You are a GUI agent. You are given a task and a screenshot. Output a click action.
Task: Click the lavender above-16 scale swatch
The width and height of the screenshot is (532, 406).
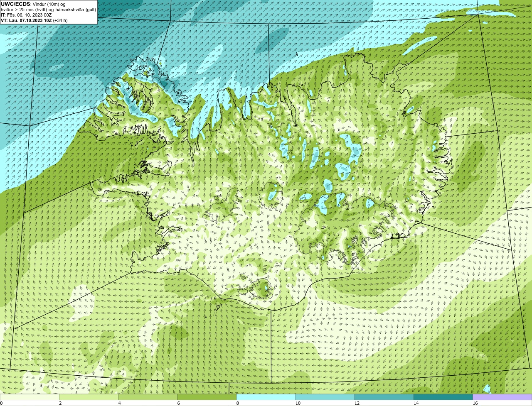(502, 397)
